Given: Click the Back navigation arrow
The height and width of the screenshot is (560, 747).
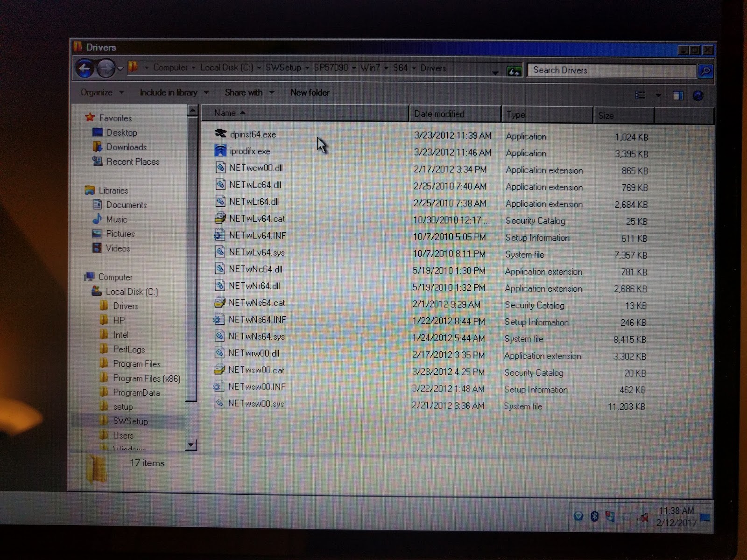Looking at the screenshot, I should 84,68.
